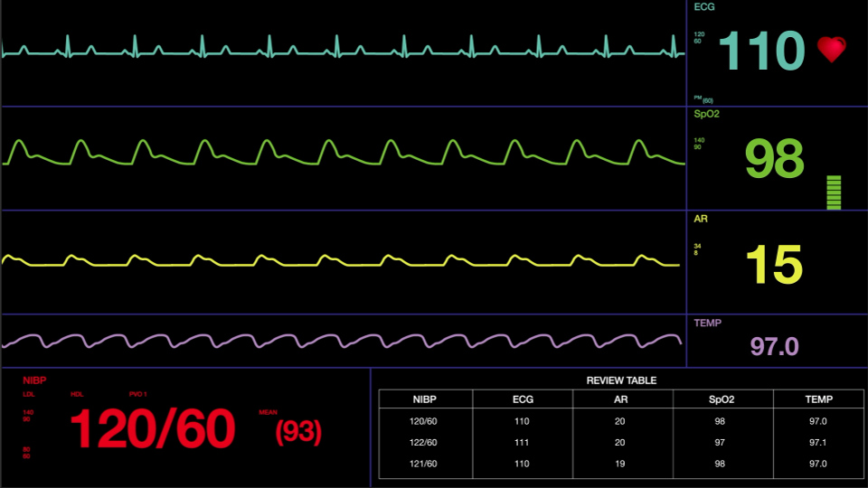Click the 97.1 TEMP entry in review table
This screenshot has height=488, width=868.
pyautogui.click(x=817, y=442)
